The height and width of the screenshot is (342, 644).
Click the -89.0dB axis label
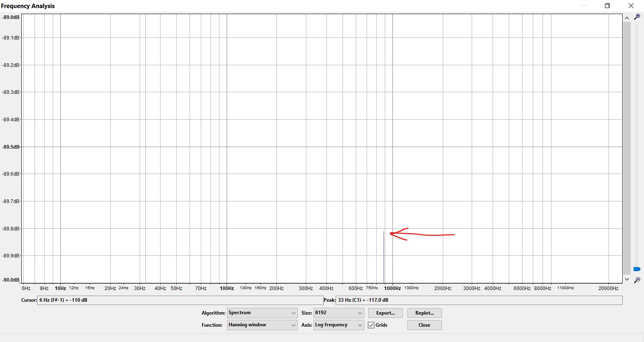point(11,17)
